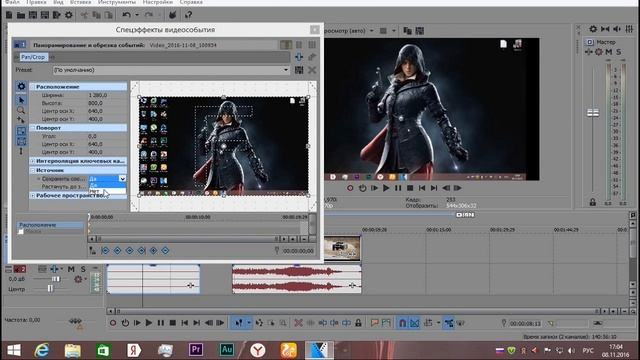Solo the Master bus with S button
This screenshot has width=640, height=360.
click(618, 52)
